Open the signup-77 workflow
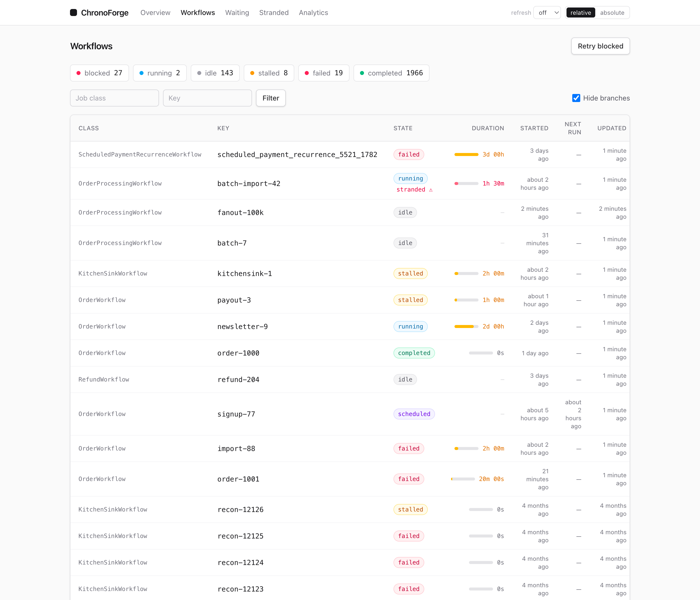This screenshot has width=700, height=600. point(236,414)
